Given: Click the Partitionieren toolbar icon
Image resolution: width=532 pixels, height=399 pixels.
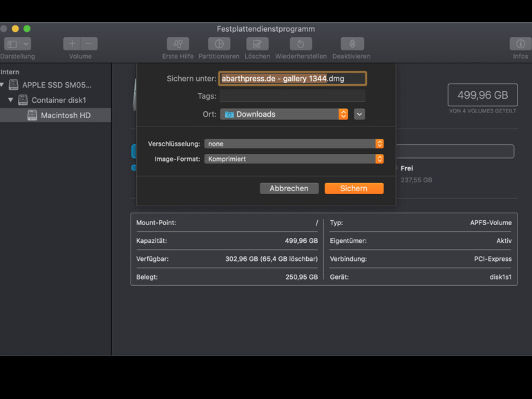Looking at the screenshot, I should click(218, 44).
